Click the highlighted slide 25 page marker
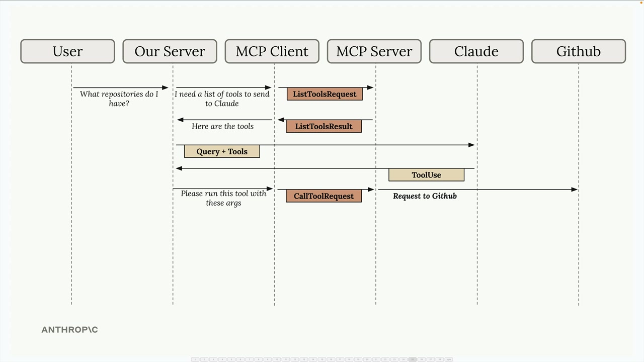 [413, 359]
